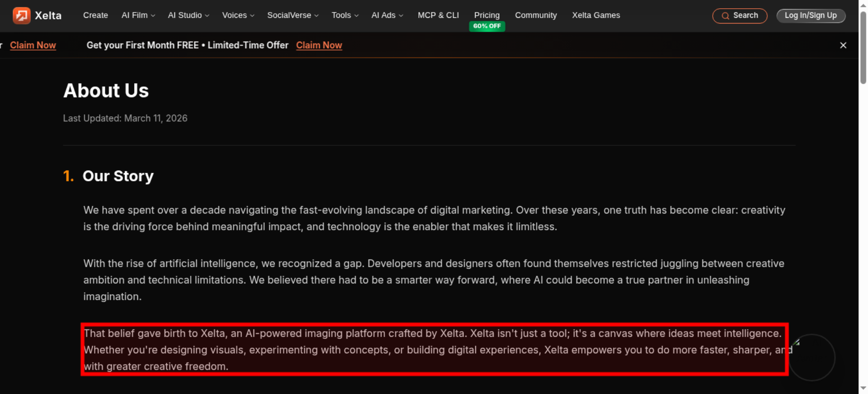The image size is (868, 394).
Task: Click the Last Updated: March 11, 2026 text
Action: click(x=125, y=118)
